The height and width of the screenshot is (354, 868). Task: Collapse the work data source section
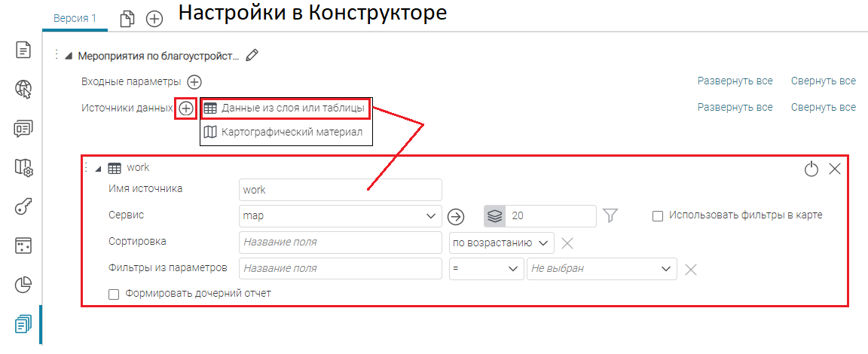(x=98, y=168)
